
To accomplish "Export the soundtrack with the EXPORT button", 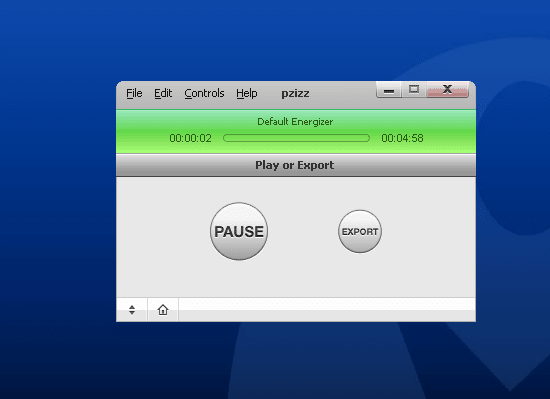I will point(360,231).
